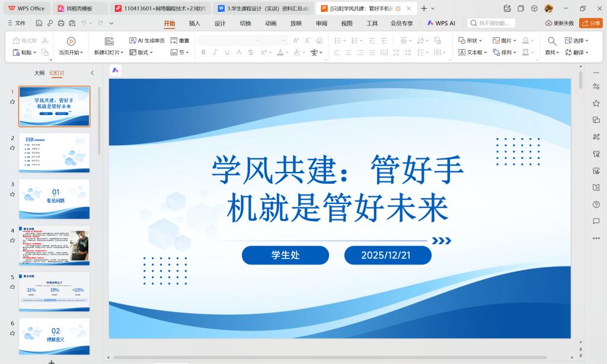Viewport: 607px width, 364px height.
Task: Switch to the 插入 ribbon tab
Action: click(194, 23)
